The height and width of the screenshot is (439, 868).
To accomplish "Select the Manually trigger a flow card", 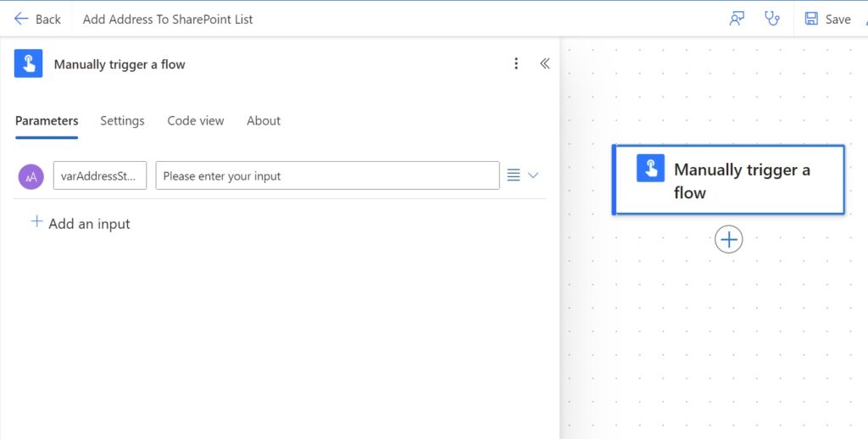I will [x=728, y=180].
